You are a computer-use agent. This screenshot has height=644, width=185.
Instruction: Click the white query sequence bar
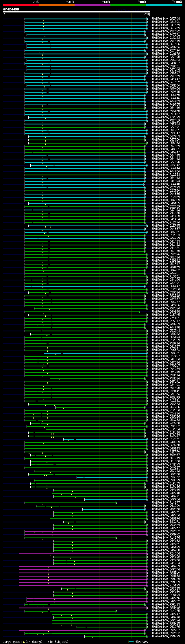pyautogui.click(x=76, y=12)
